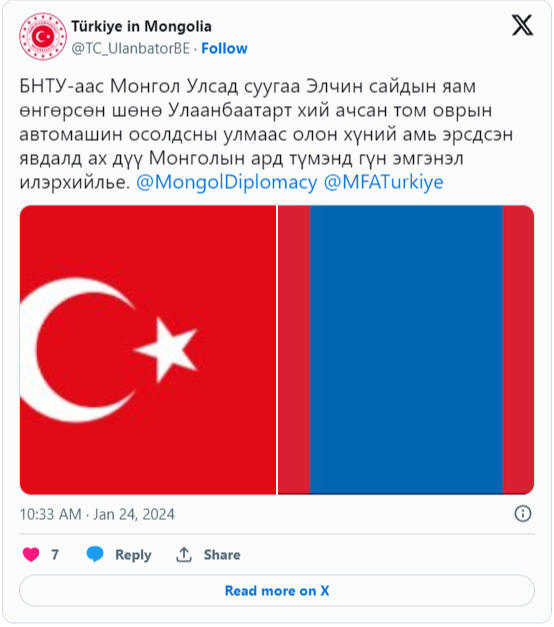Click the blue reply bubble icon

coord(95,554)
